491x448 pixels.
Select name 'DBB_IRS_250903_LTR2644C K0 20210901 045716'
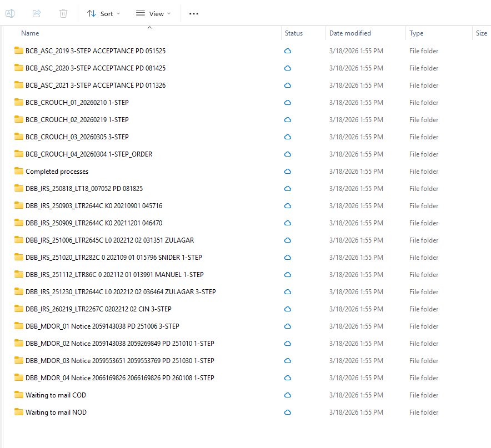pos(94,206)
